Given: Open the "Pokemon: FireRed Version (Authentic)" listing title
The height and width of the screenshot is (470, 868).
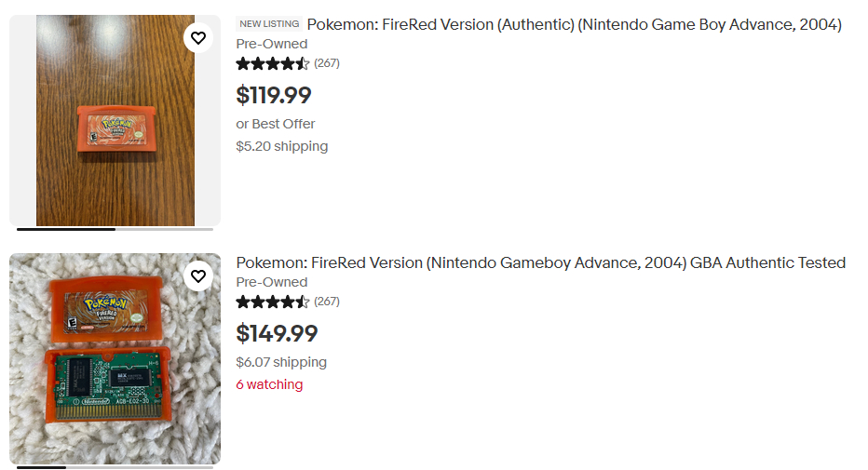Looking at the screenshot, I should click(x=574, y=25).
